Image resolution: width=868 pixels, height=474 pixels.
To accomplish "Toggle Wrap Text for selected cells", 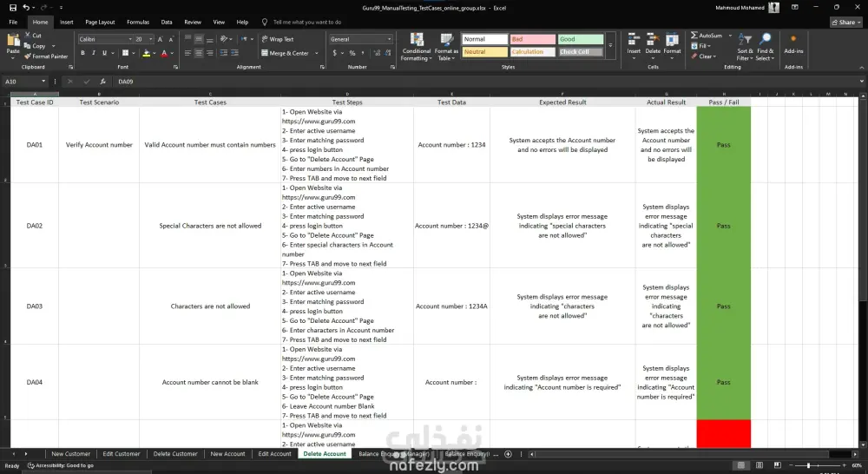I will (278, 39).
